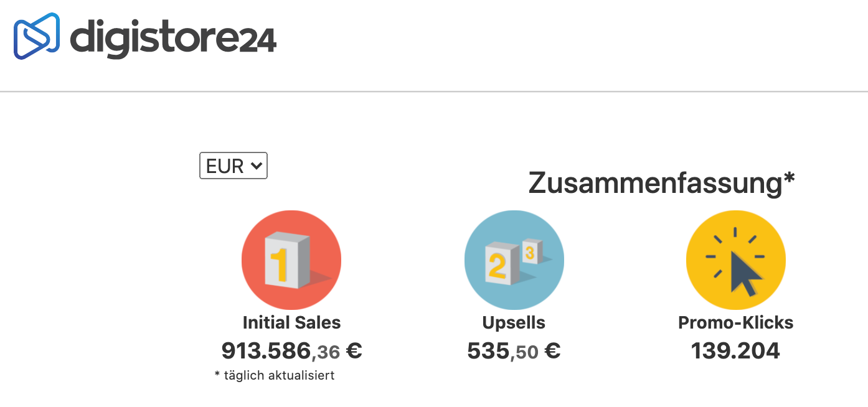868x407 pixels.
Task: Select the "Upsells" label
Action: pyautogui.click(x=514, y=322)
